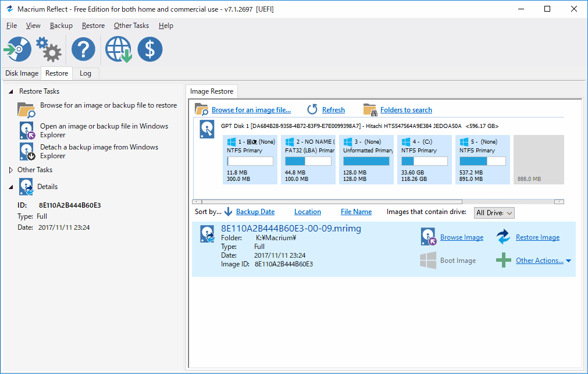Image resolution: width=588 pixels, height=374 pixels.
Task: Click the Windows logo on partition 3
Action: coord(348,142)
